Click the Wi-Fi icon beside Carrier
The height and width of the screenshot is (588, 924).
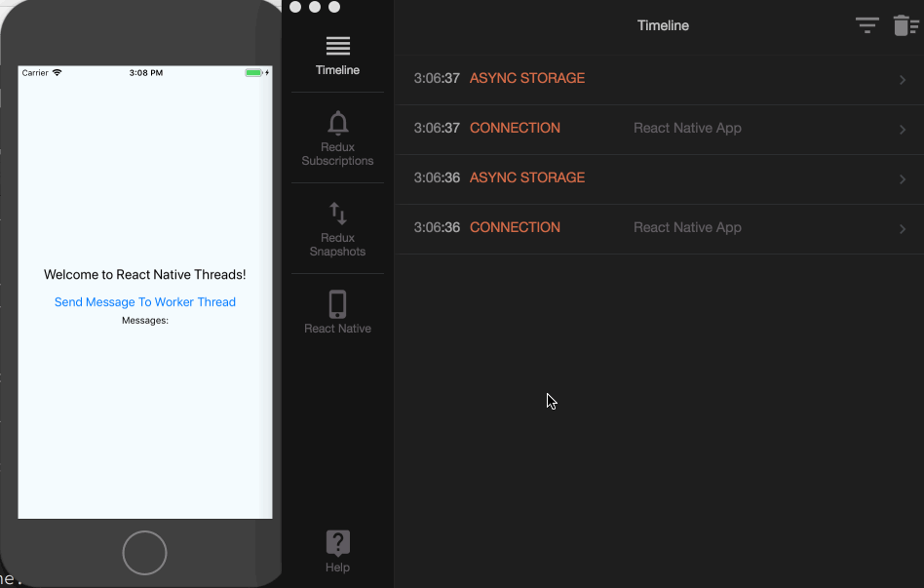57,73
